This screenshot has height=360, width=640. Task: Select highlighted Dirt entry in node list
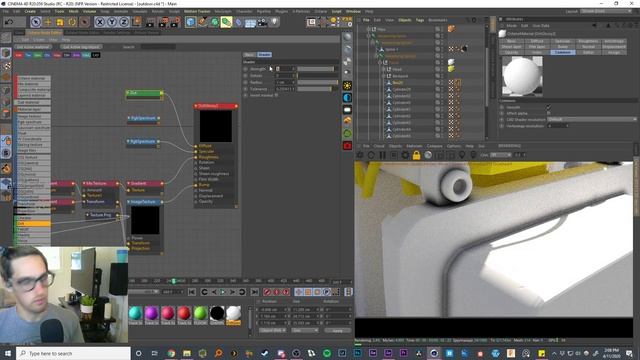[33, 224]
